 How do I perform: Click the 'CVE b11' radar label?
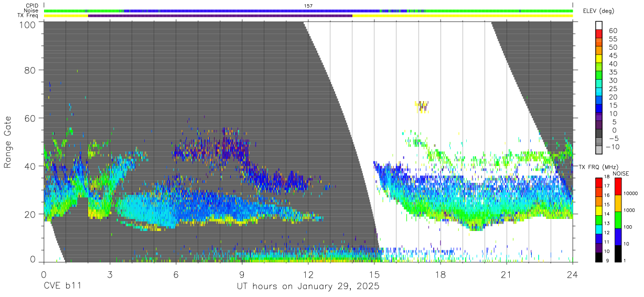(62, 287)
